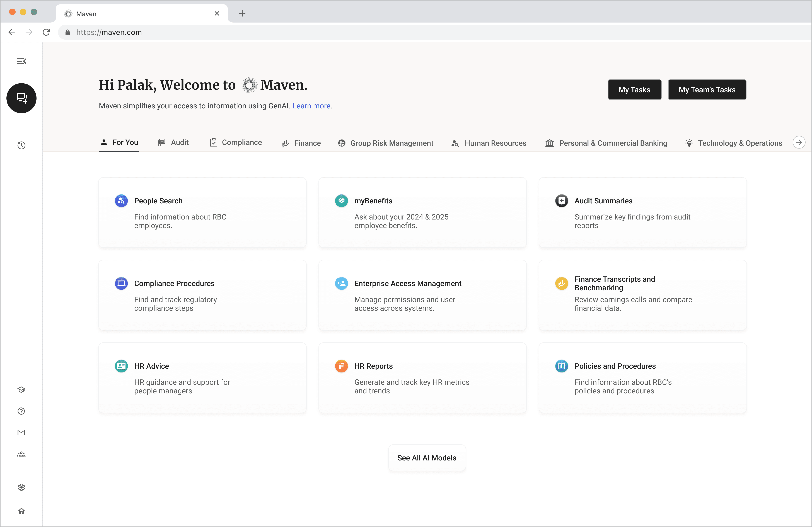The image size is (812, 527).
Task: Reload the page in browser
Action: pyautogui.click(x=46, y=32)
